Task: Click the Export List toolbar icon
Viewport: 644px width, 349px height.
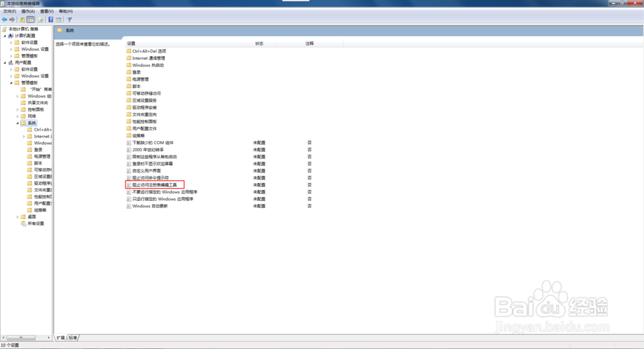Action: pyautogui.click(x=41, y=19)
